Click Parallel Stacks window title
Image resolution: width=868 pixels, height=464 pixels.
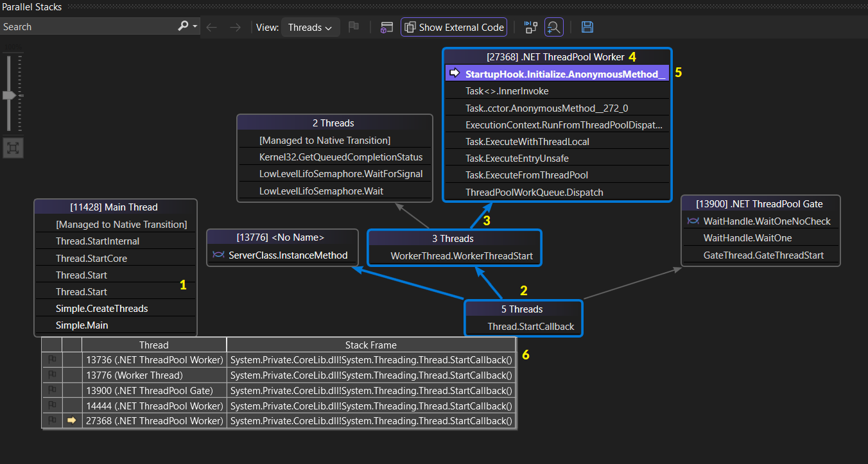point(31,7)
